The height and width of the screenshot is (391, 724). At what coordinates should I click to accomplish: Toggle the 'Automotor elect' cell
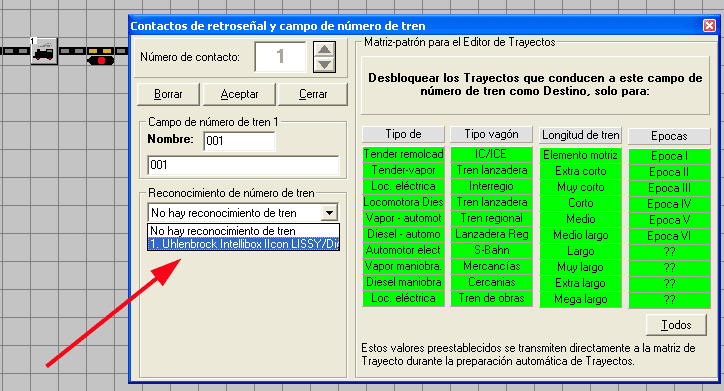403,250
